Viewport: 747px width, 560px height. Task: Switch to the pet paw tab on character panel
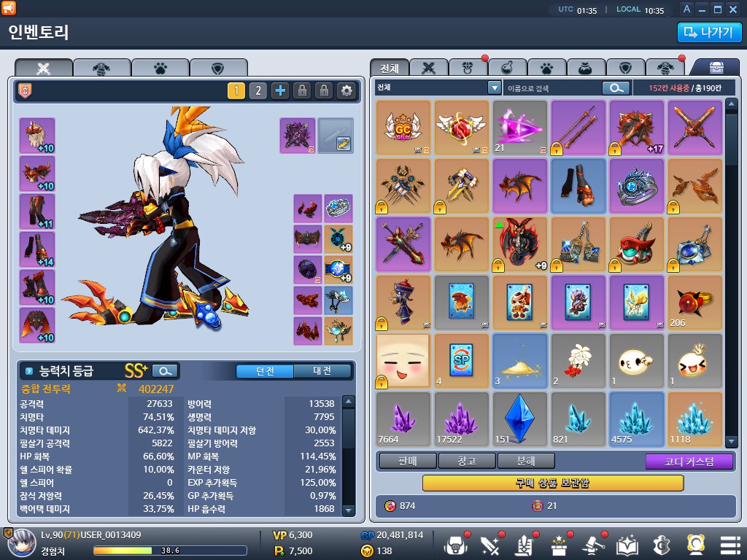160,68
